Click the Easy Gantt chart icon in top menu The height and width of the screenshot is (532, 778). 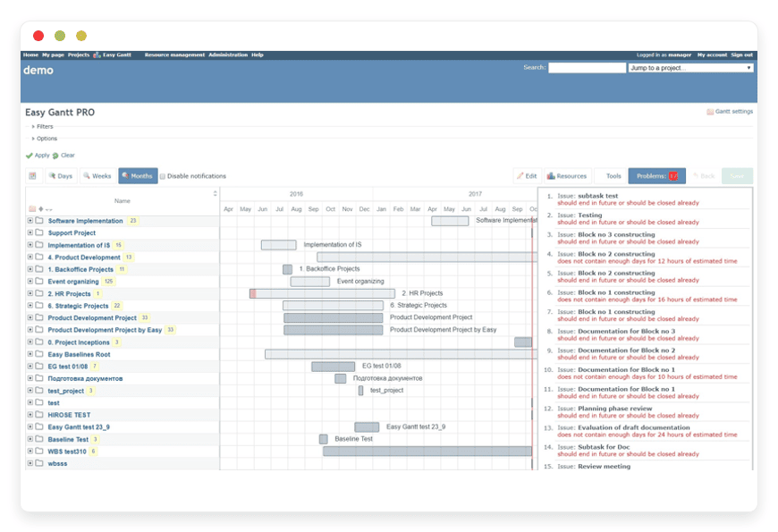click(x=97, y=55)
